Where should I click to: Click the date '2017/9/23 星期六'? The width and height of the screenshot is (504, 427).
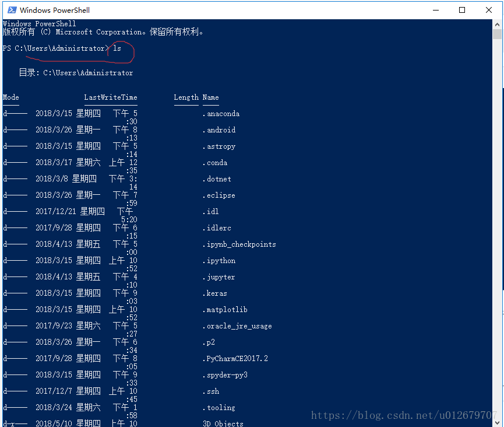coord(68,325)
